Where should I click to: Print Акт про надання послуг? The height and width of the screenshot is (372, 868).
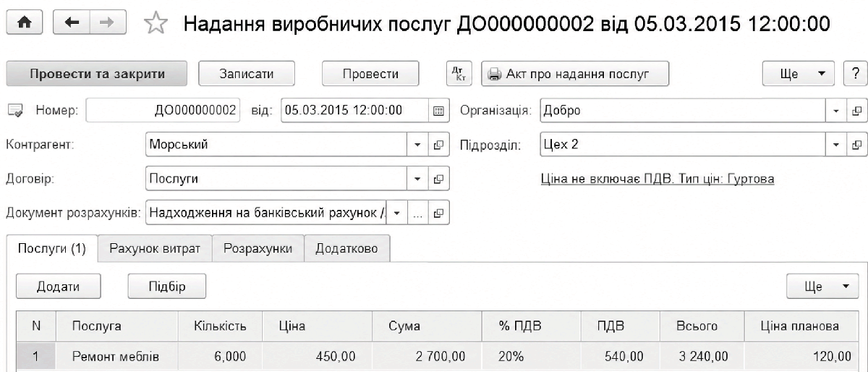[x=575, y=73]
